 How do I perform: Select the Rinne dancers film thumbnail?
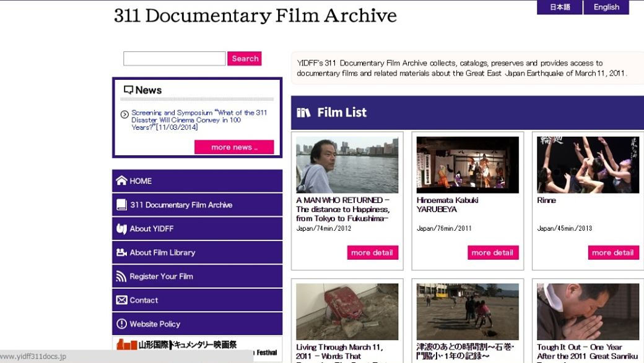[x=588, y=165]
